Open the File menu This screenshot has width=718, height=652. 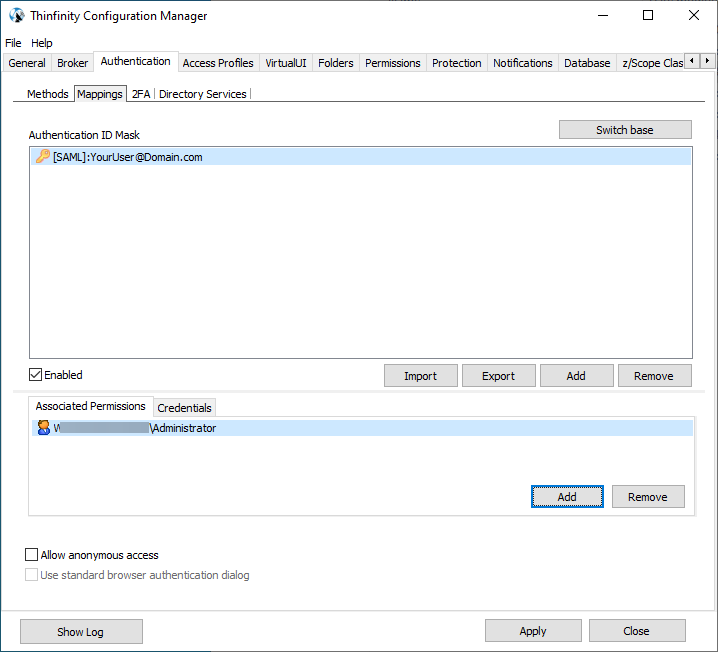click(13, 43)
